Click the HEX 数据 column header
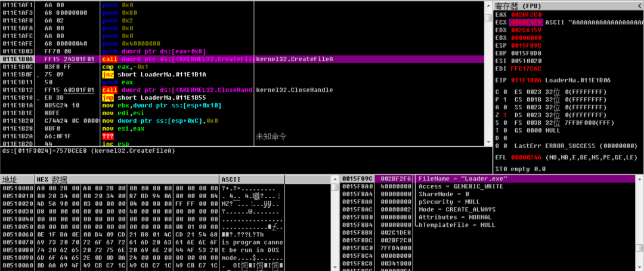The image size is (644, 271). tap(128, 180)
